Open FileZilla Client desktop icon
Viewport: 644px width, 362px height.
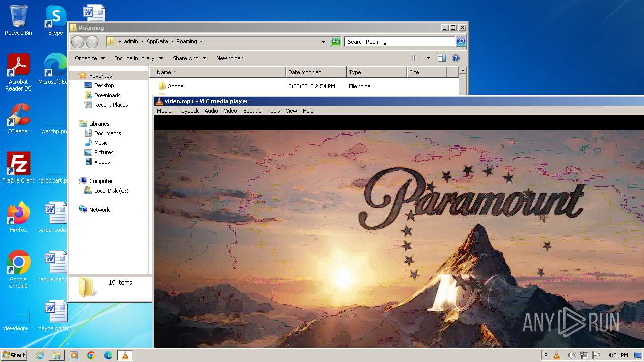pos(18,168)
